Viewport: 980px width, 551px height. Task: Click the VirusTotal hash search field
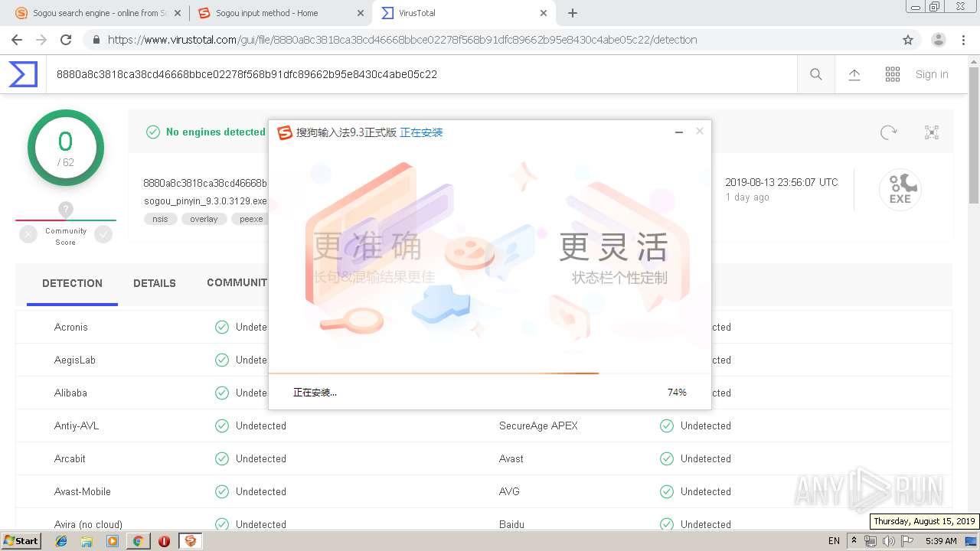(421, 74)
